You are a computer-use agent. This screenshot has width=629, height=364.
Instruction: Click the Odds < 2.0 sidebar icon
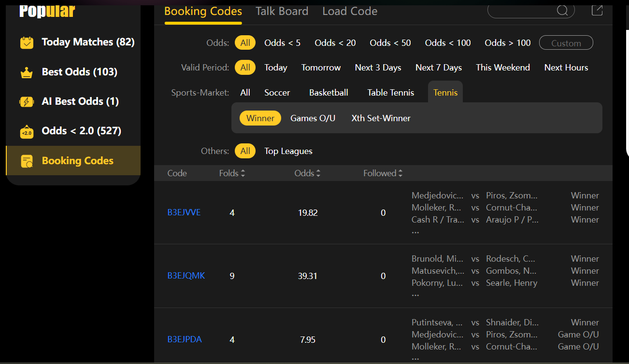(27, 131)
